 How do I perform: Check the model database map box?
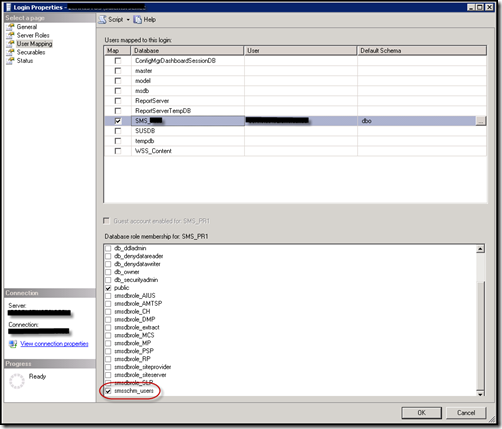click(118, 81)
